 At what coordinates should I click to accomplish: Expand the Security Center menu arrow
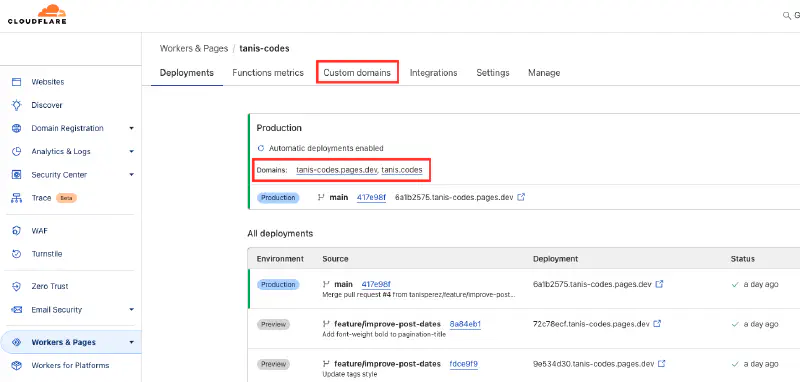[x=132, y=175]
